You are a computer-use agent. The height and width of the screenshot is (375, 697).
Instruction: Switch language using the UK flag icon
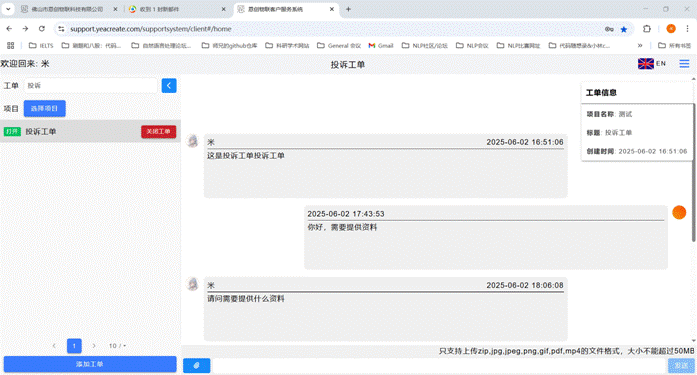[645, 64]
